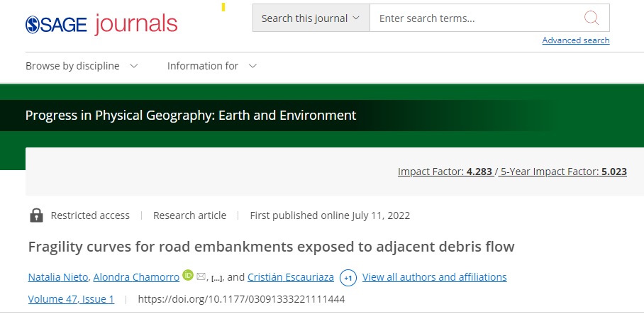Click the magnifying glass search icon
The image size is (644, 314).
click(x=592, y=18)
